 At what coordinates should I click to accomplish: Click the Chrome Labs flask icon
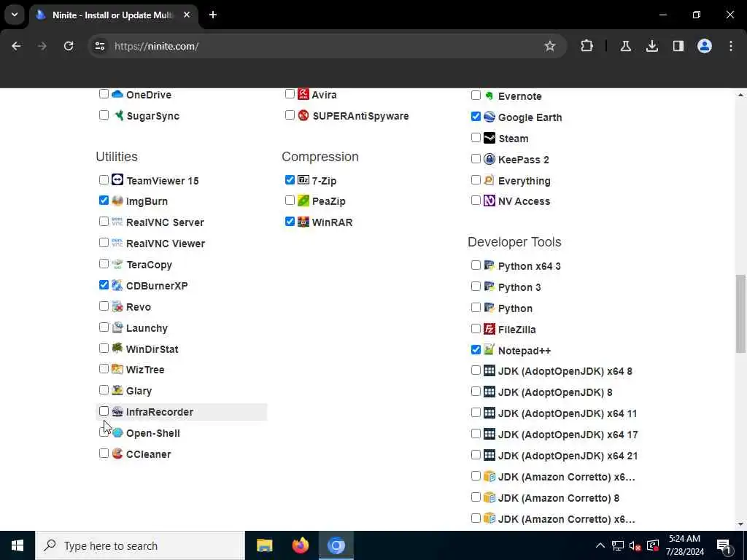626,46
